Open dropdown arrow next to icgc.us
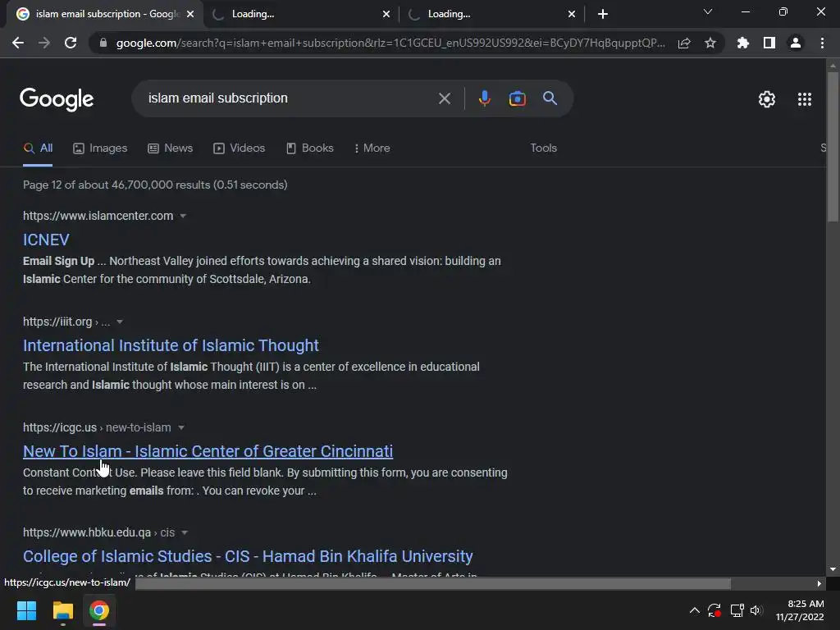The image size is (840, 630). (x=181, y=427)
